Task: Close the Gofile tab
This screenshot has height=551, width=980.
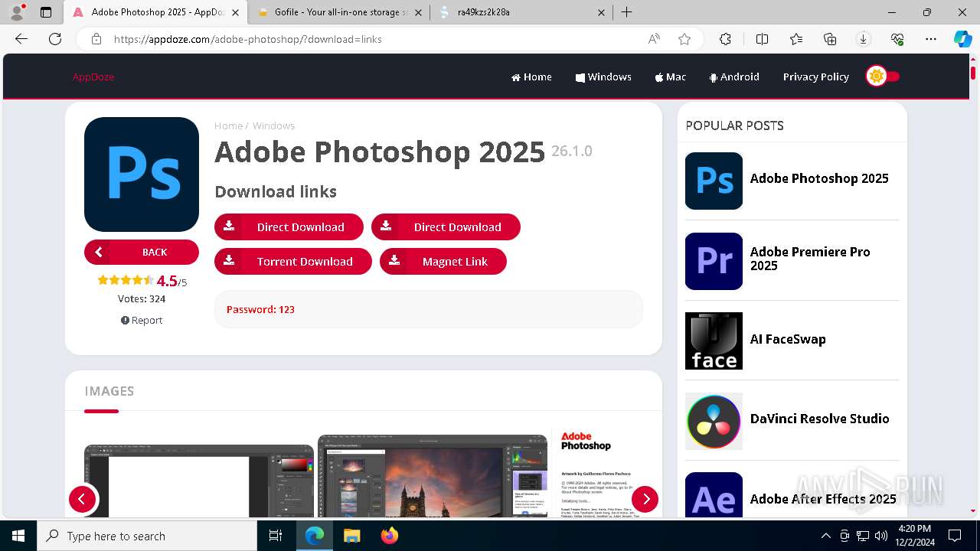Action: (x=418, y=12)
